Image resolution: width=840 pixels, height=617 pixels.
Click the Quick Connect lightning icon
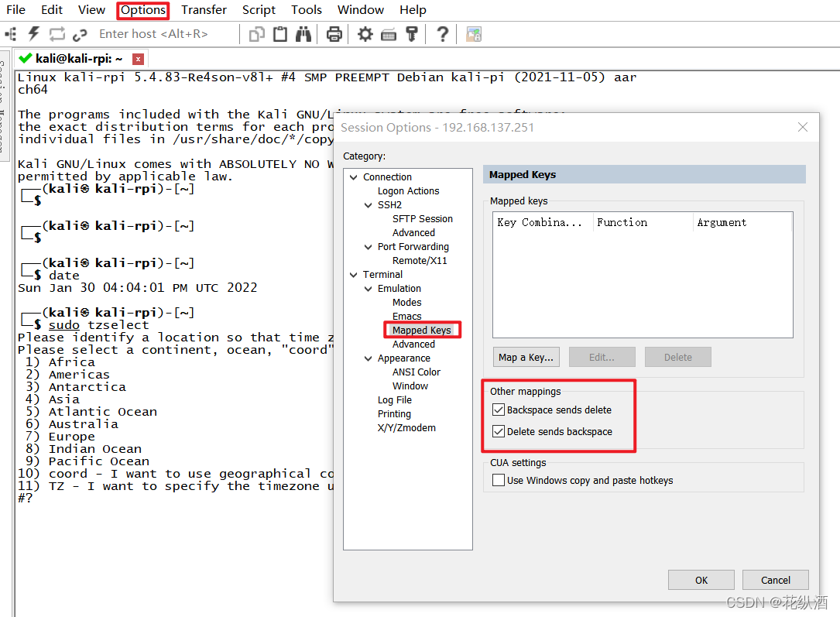coord(34,34)
